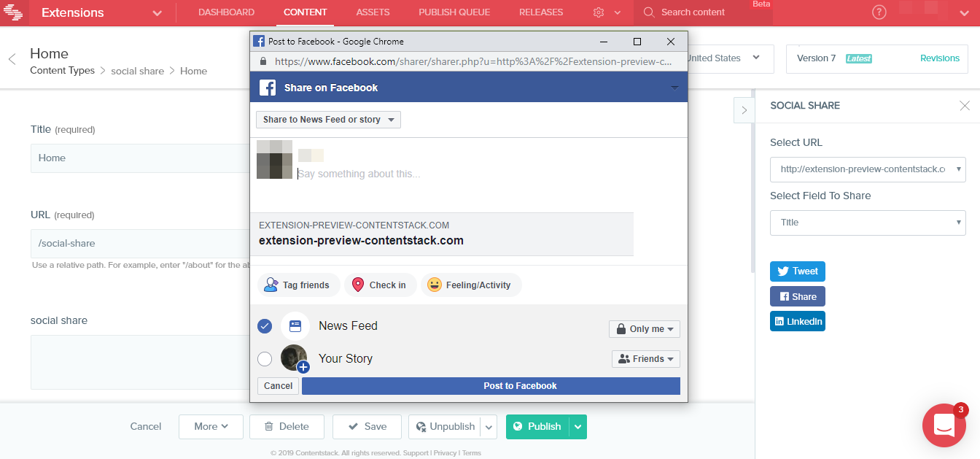This screenshot has width=980, height=459.
Task: Open the Revisions link
Action: (x=940, y=58)
